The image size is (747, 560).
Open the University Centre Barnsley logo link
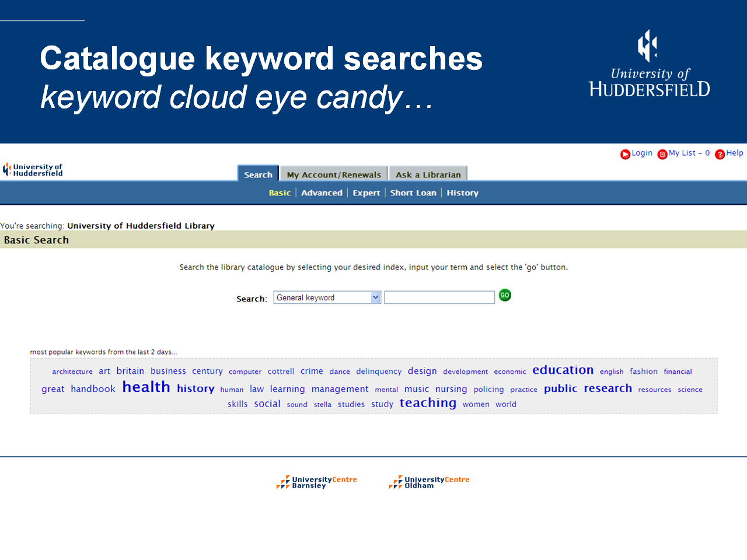pyautogui.click(x=317, y=482)
